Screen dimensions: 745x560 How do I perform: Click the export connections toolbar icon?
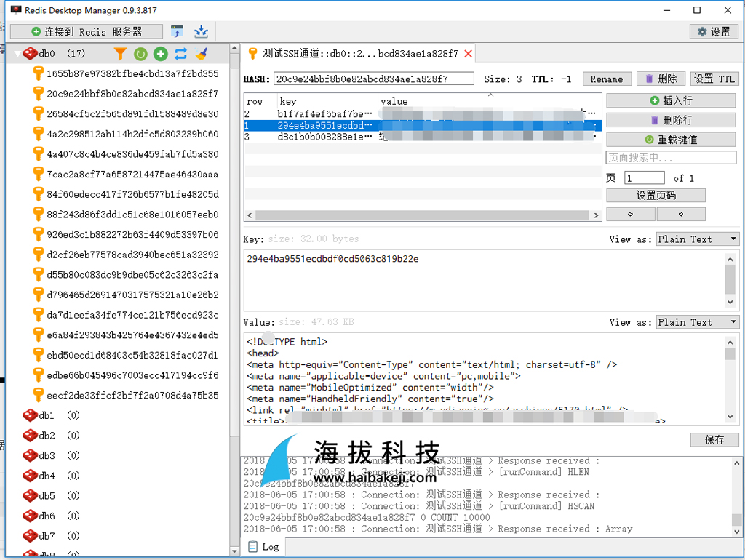[x=201, y=31]
